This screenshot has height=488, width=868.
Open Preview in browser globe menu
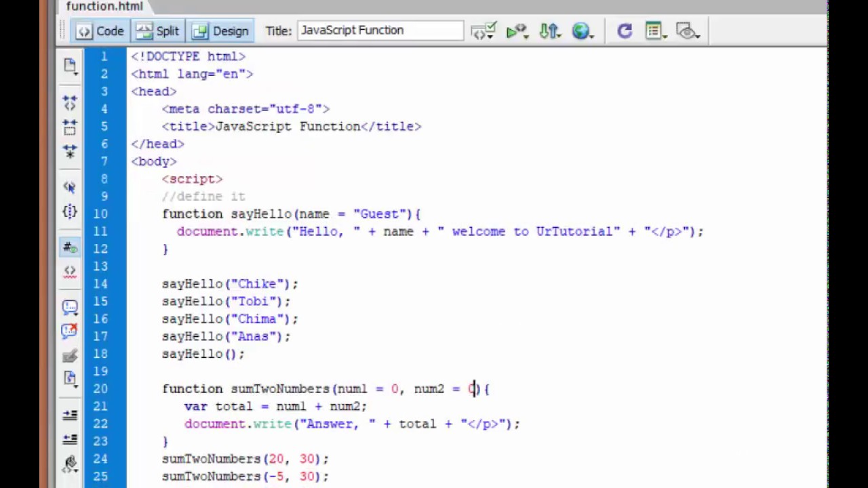coord(583,31)
